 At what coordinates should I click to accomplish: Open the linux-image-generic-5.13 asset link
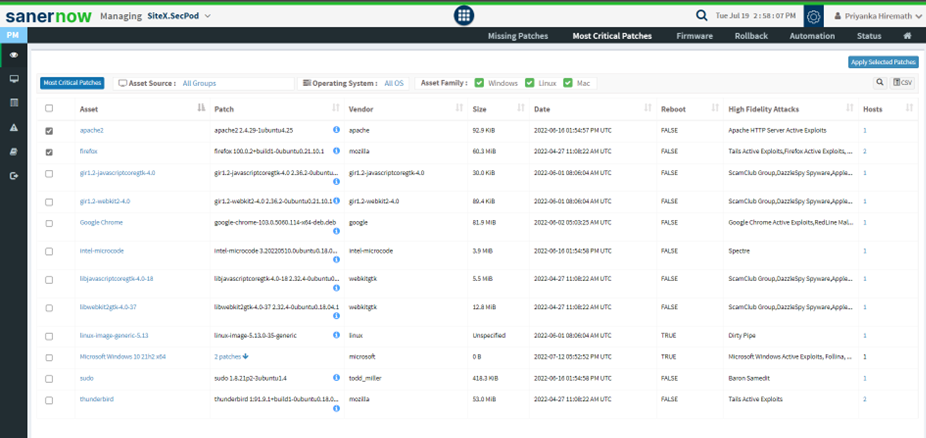(114, 335)
